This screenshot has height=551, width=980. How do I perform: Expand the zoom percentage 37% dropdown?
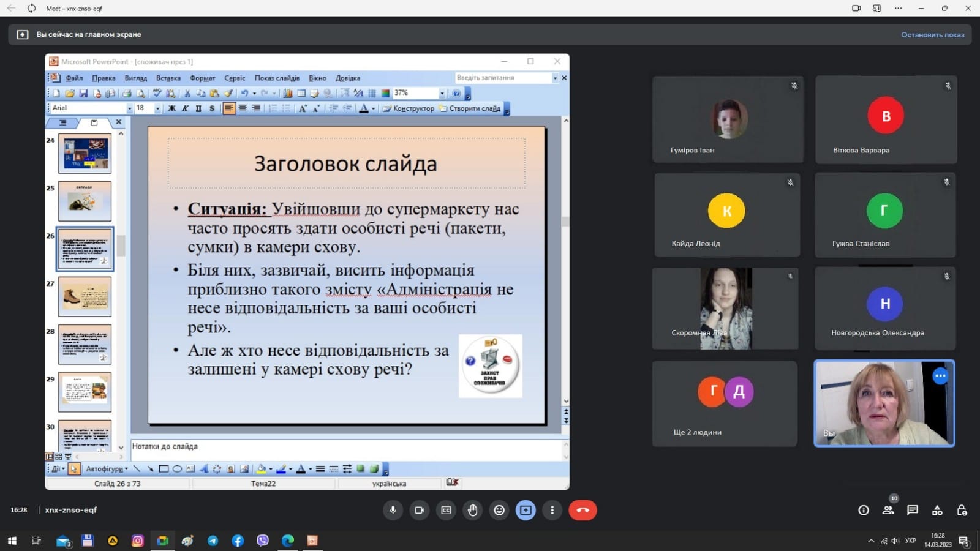pos(442,93)
